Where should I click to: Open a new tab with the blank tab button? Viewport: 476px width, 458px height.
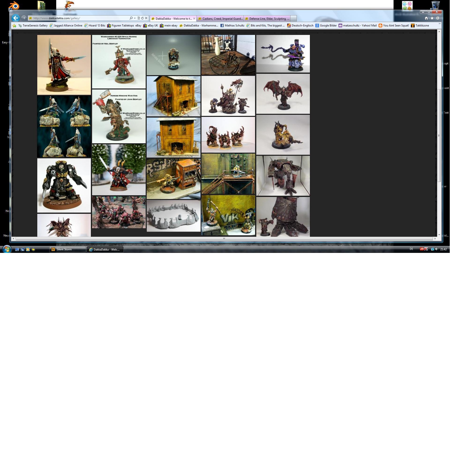pos(293,19)
